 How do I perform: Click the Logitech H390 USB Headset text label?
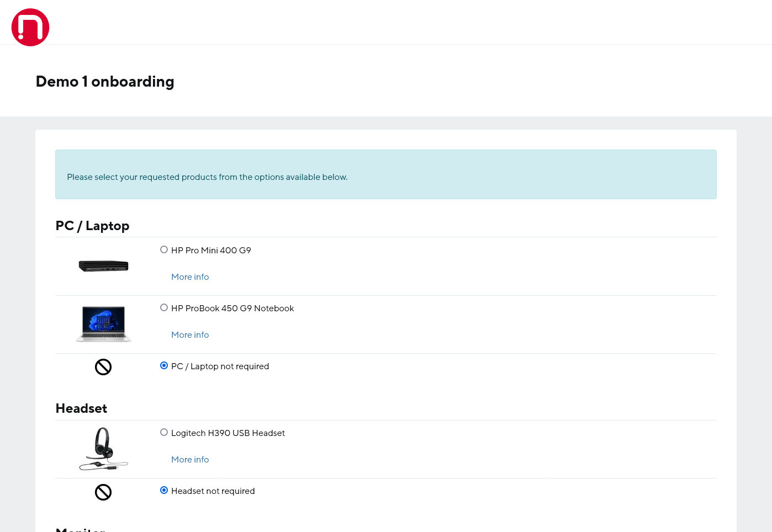pyautogui.click(x=228, y=433)
